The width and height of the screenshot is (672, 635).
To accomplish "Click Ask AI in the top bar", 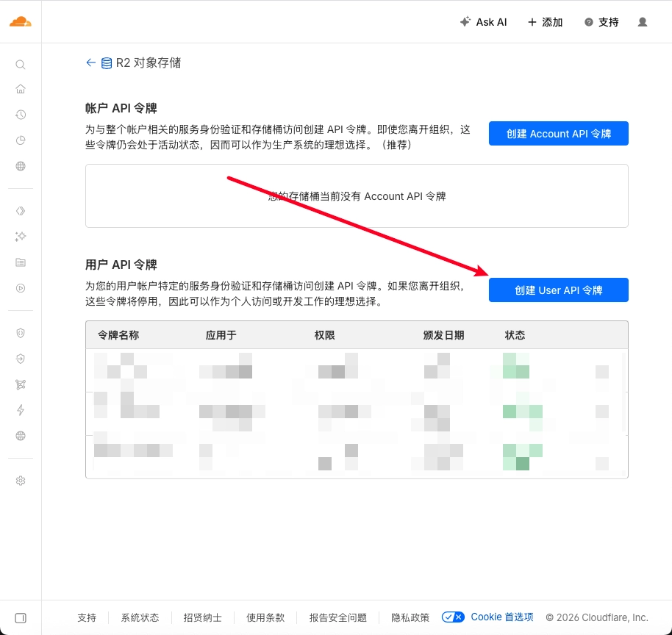I will [483, 22].
